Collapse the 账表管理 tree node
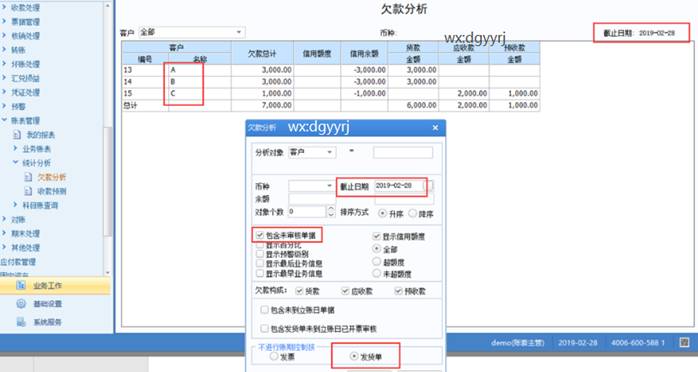The image size is (698, 372). [4, 120]
